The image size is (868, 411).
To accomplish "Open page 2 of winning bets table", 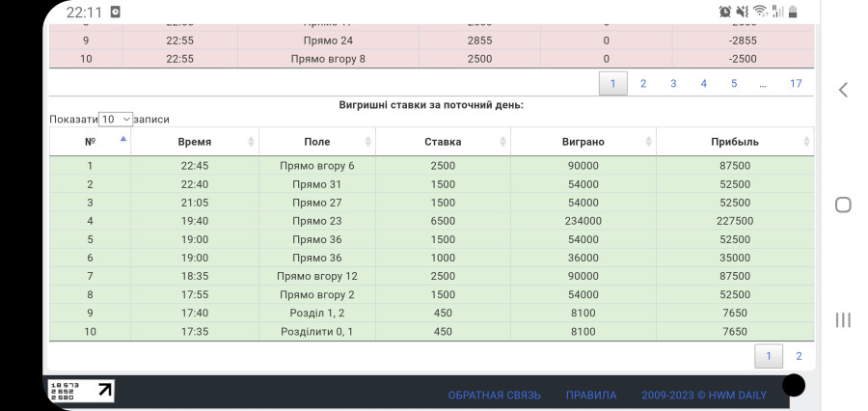I will click(x=799, y=356).
